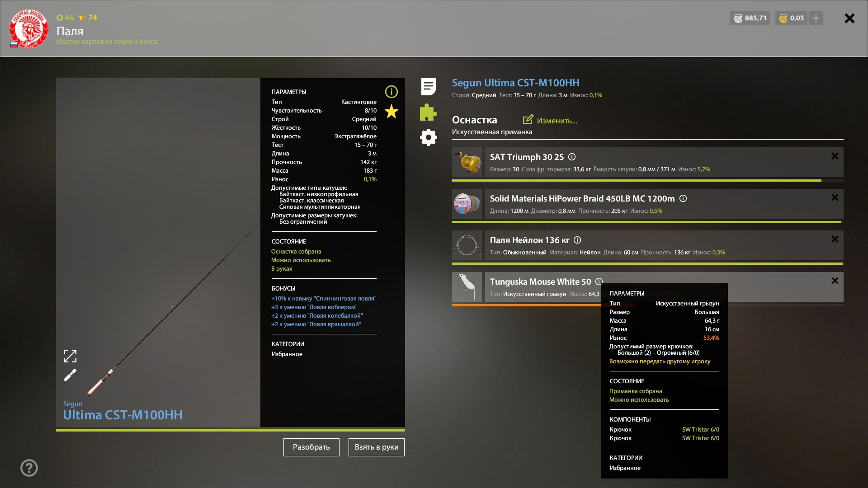Open the description notes tab icon
Screen dimensions: 868x488
[x=428, y=86]
